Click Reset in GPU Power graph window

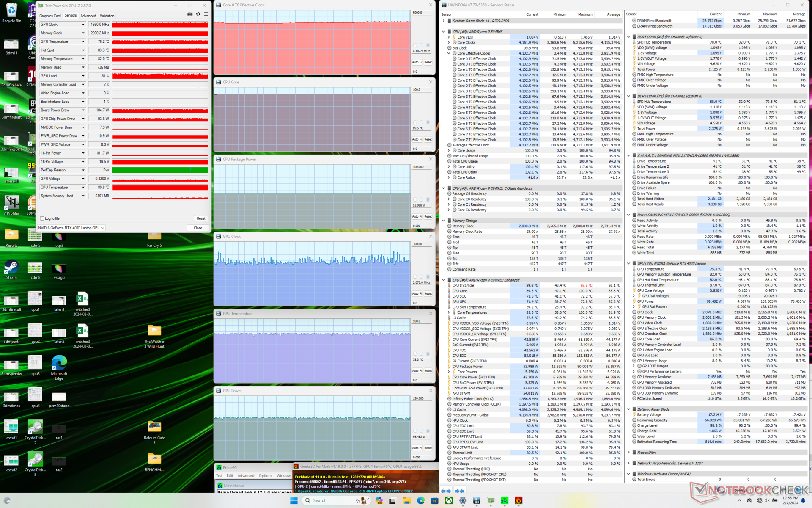click(x=428, y=448)
